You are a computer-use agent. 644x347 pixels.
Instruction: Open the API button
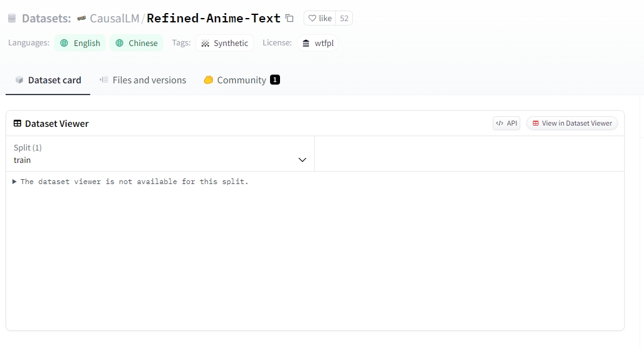coord(506,123)
